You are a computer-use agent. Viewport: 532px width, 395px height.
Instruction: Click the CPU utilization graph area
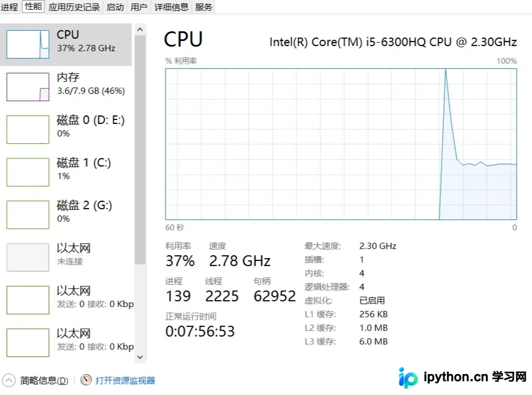point(341,144)
